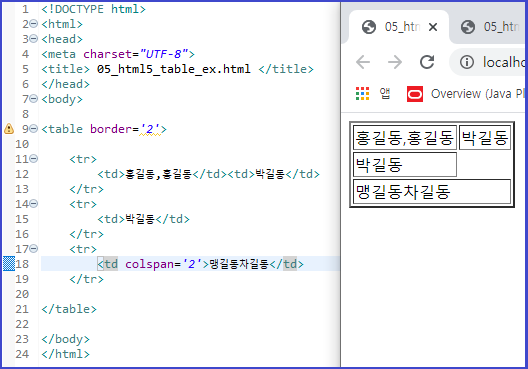The height and width of the screenshot is (369, 528).
Task: Click the Oracle bookmark favicon
Action: coord(415,94)
